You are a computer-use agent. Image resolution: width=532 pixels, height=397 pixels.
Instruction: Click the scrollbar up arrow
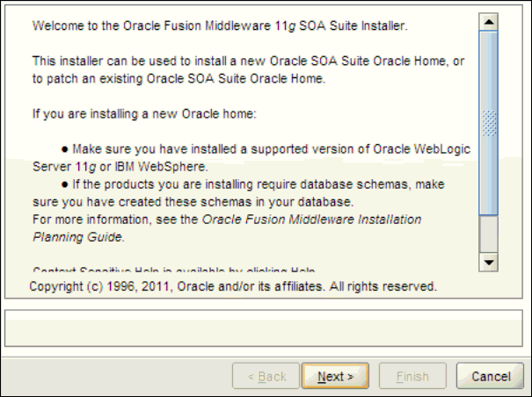click(x=491, y=18)
